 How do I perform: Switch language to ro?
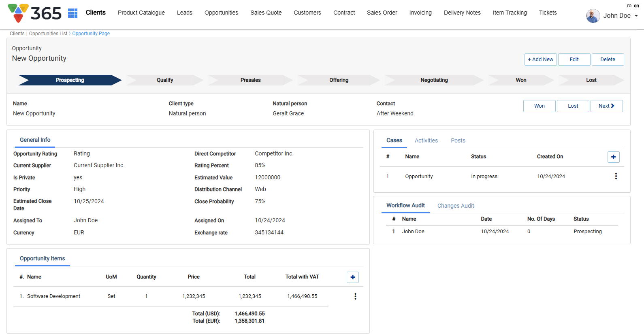[629, 6]
